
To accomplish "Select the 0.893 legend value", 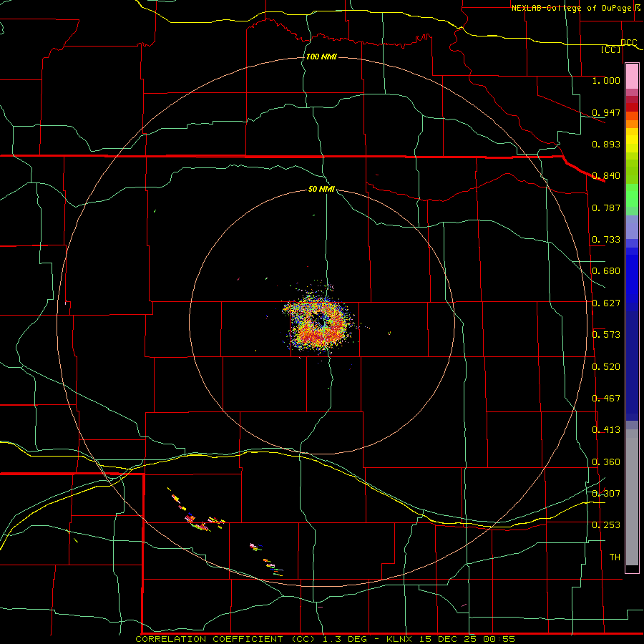I will coord(606,144).
